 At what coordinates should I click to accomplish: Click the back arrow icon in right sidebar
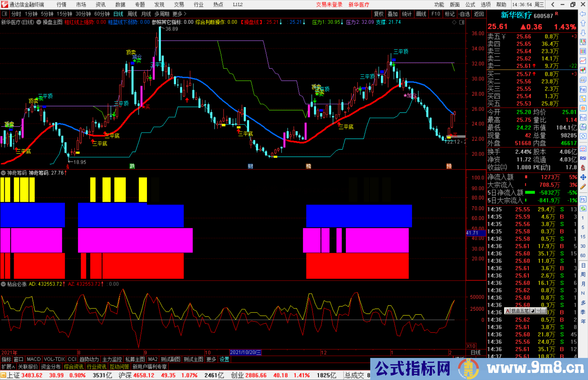pos(583,14)
